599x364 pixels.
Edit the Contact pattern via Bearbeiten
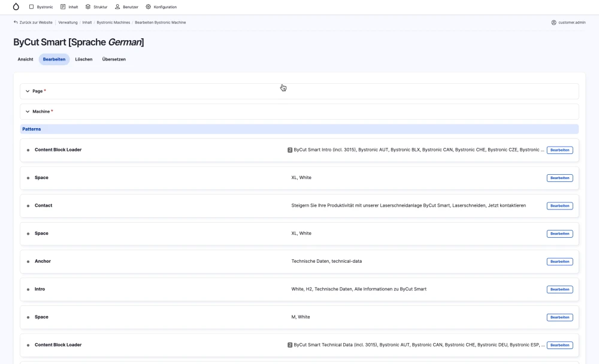click(559, 206)
